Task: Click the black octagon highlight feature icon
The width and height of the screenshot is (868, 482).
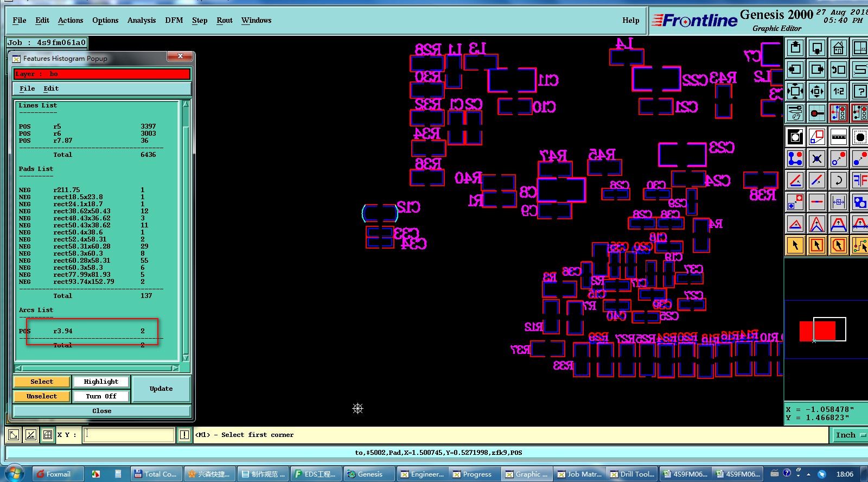Action: [x=860, y=137]
